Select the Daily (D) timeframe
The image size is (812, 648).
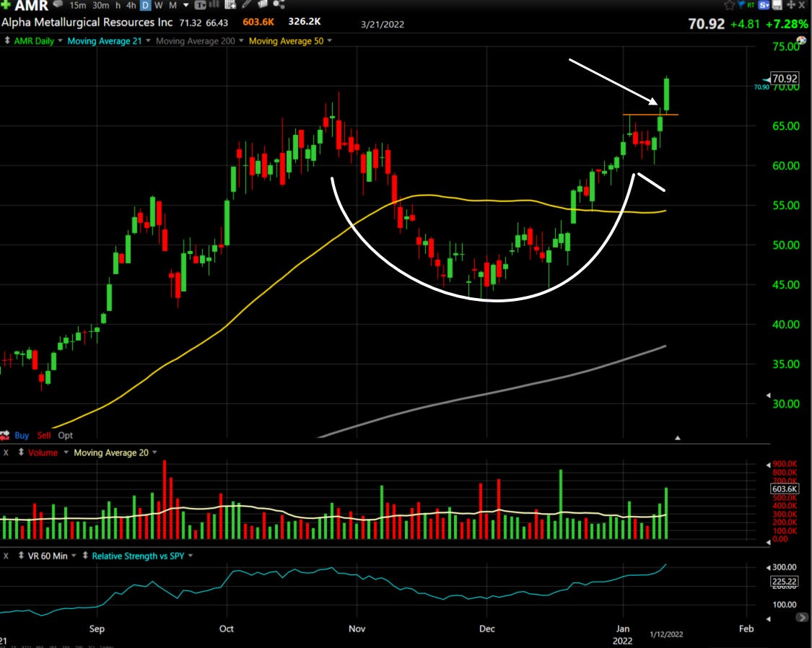tap(146, 5)
